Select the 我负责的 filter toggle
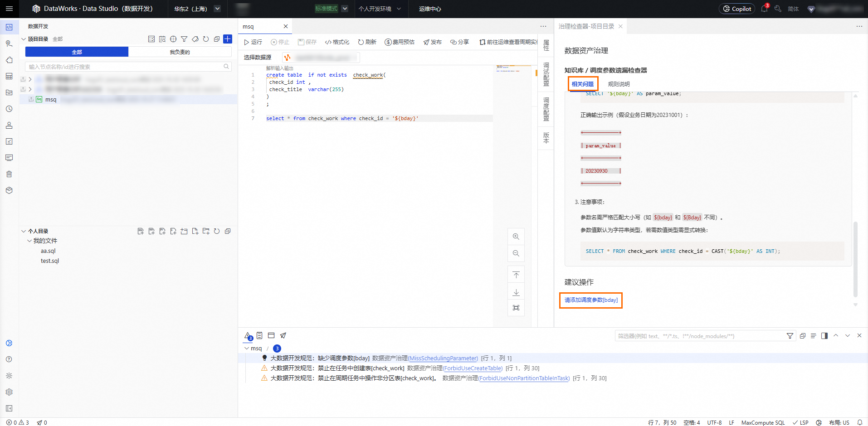 (x=180, y=52)
